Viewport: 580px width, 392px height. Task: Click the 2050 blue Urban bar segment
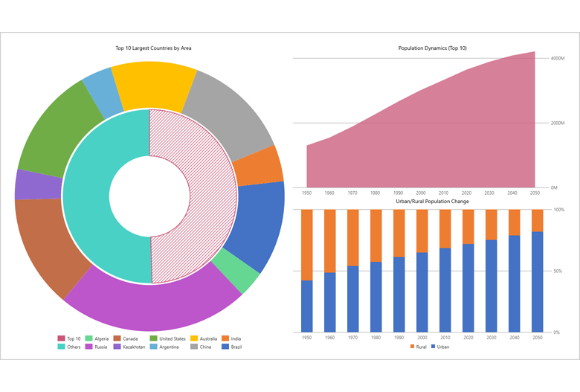537,281
